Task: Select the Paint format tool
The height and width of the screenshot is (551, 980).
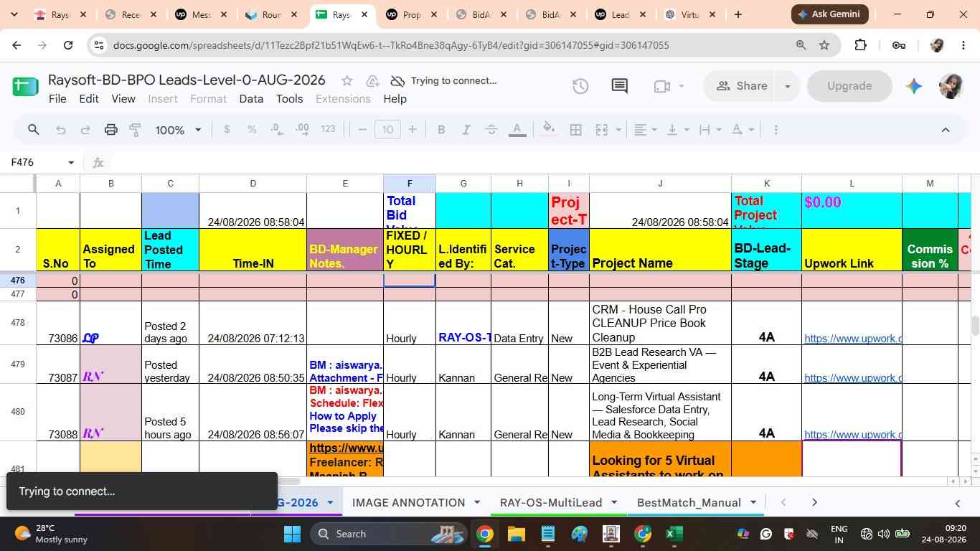Action: coord(135,130)
